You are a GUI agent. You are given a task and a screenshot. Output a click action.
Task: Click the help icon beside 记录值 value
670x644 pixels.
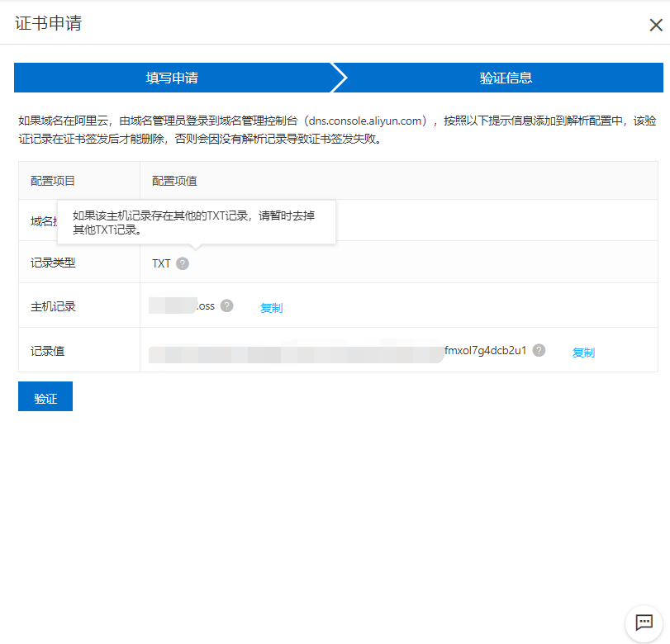[539, 350]
